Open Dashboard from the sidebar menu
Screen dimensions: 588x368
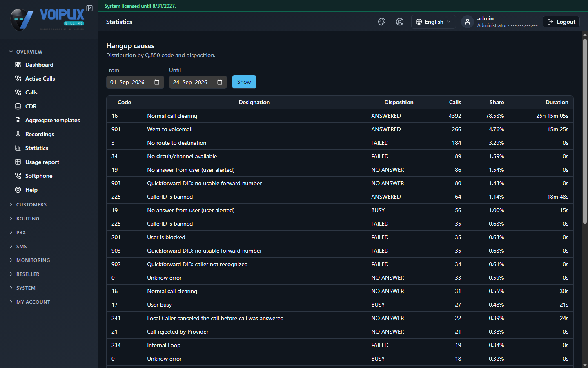tap(39, 65)
